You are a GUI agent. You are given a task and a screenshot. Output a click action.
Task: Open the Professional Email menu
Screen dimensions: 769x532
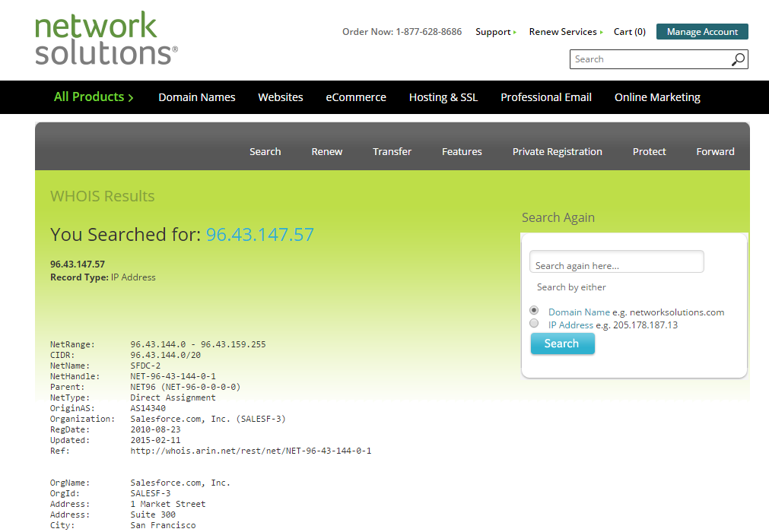(546, 97)
